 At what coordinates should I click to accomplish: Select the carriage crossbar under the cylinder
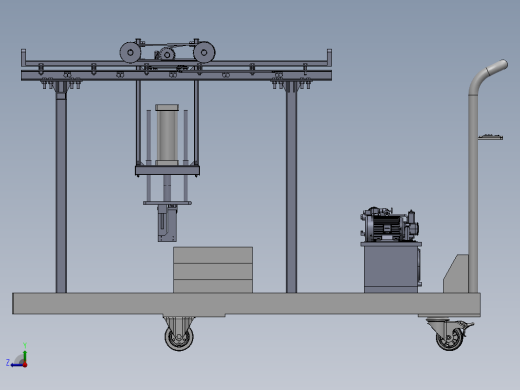click(167, 171)
